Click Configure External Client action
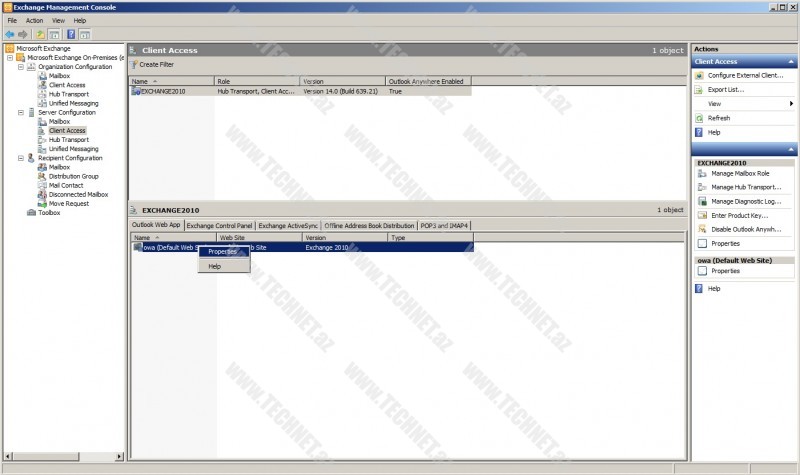The width and height of the screenshot is (800, 475). (x=745, y=76)
